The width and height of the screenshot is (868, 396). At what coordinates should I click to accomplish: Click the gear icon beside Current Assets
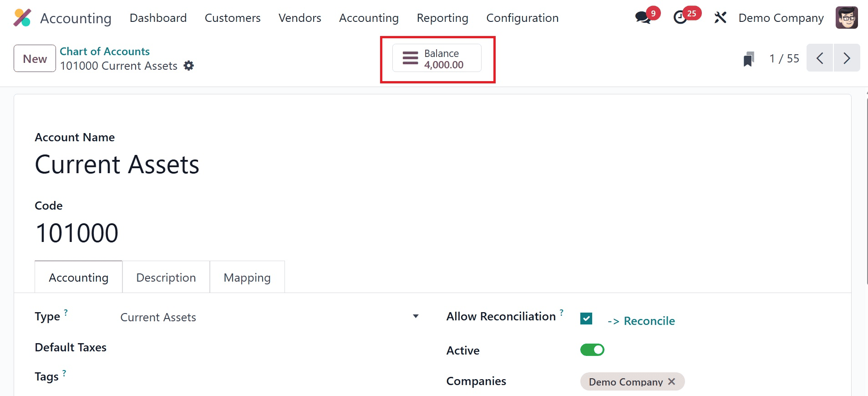[x=188, y=66]
